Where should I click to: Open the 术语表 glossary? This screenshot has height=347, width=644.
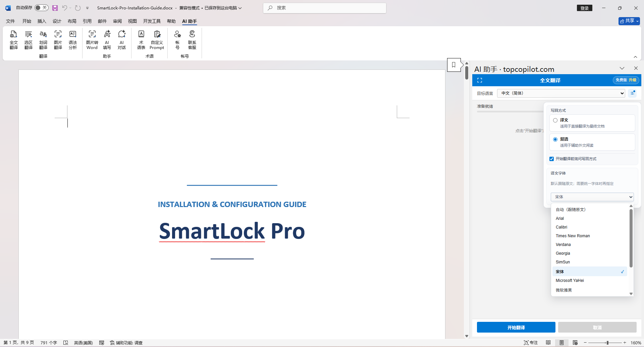pos(141,40)
